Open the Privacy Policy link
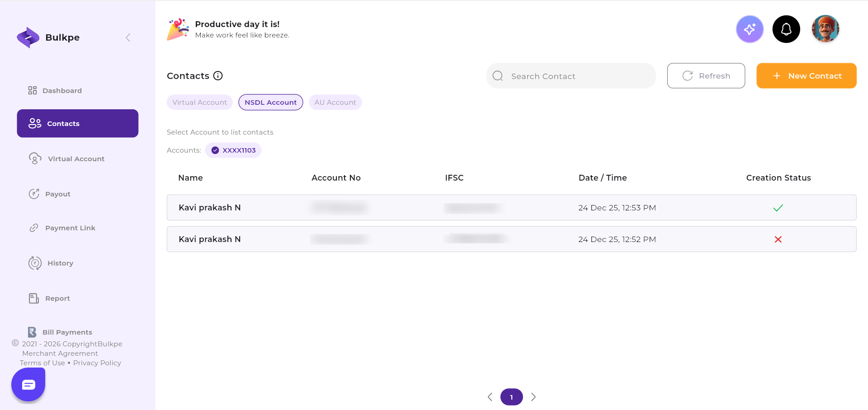The height and width of the screenshot is (410, 868). [x=97, y=363]
